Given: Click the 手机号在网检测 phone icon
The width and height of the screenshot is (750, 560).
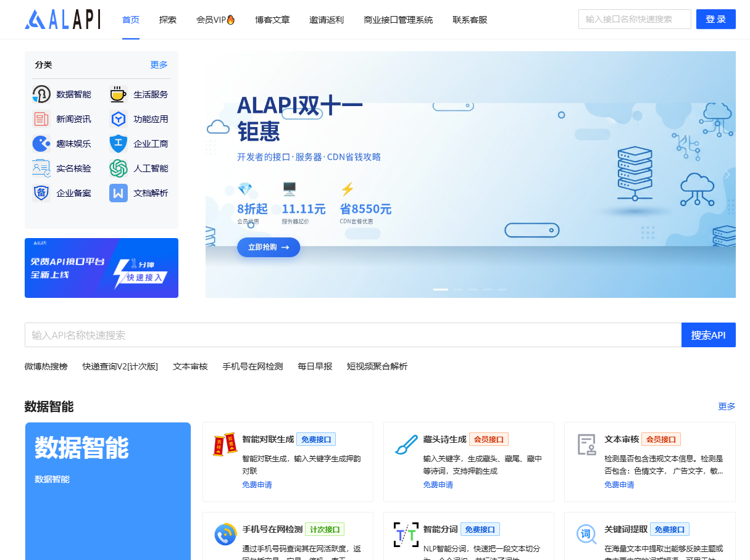Looking at the screenshot, I should (225, 534).
